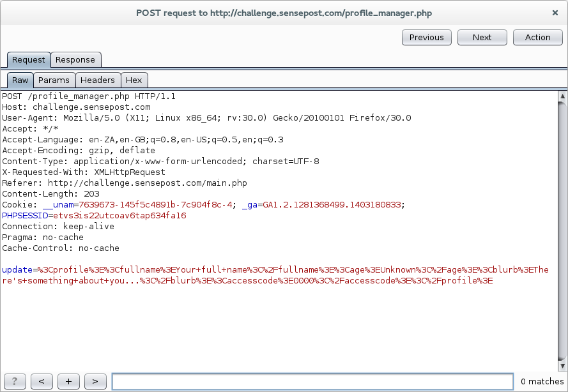
Task: Close the POST request dialog window
Action: point(555,12)
